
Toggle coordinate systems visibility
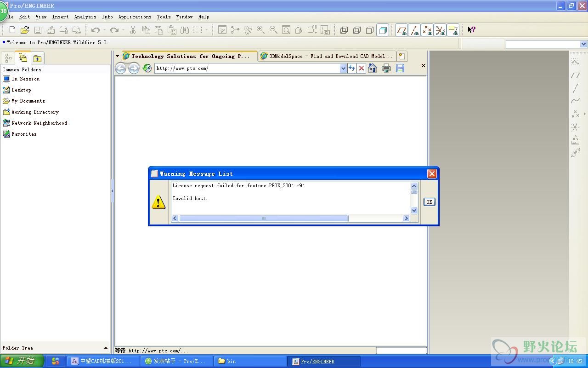click(440, 30)
